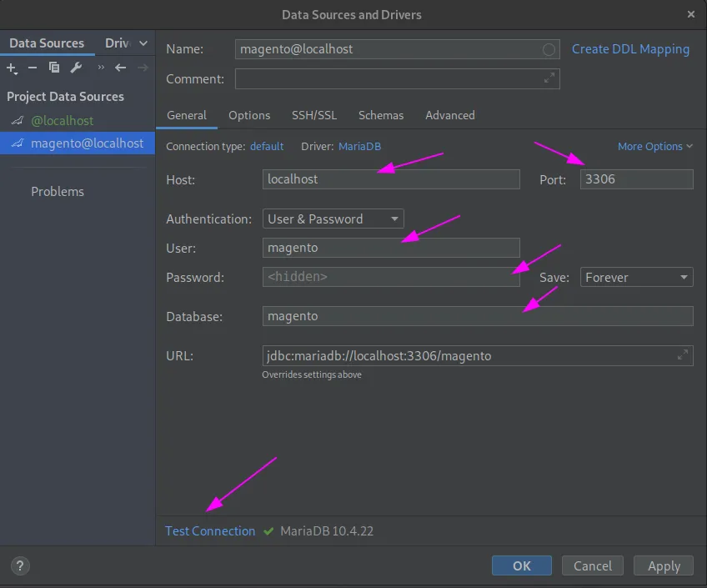Viewport: 707px width, 588px height.
Task: Expand the Comment field with its corner icon
Action: pos(549,78)
